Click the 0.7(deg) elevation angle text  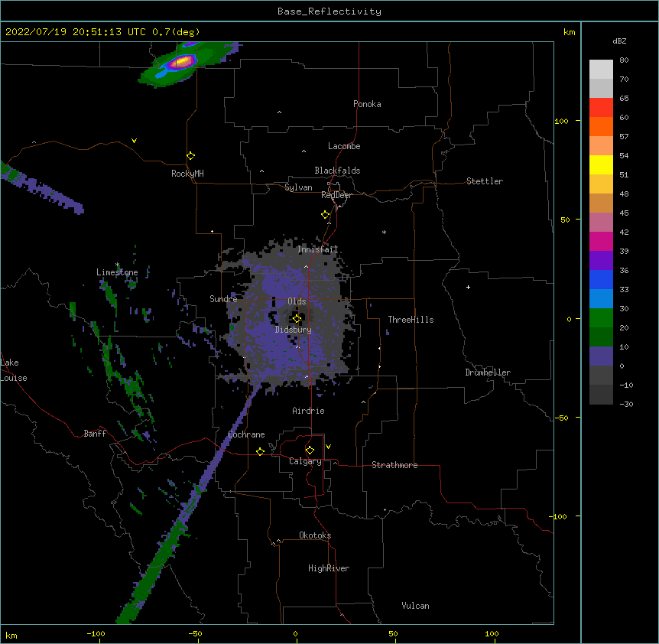click(176, 32)
